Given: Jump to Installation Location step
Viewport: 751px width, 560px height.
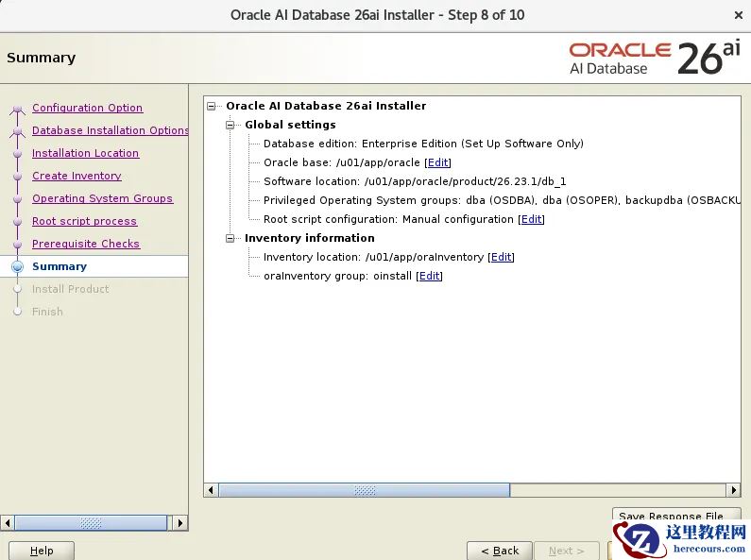Looking at the screenshot, I should point(85,153).
